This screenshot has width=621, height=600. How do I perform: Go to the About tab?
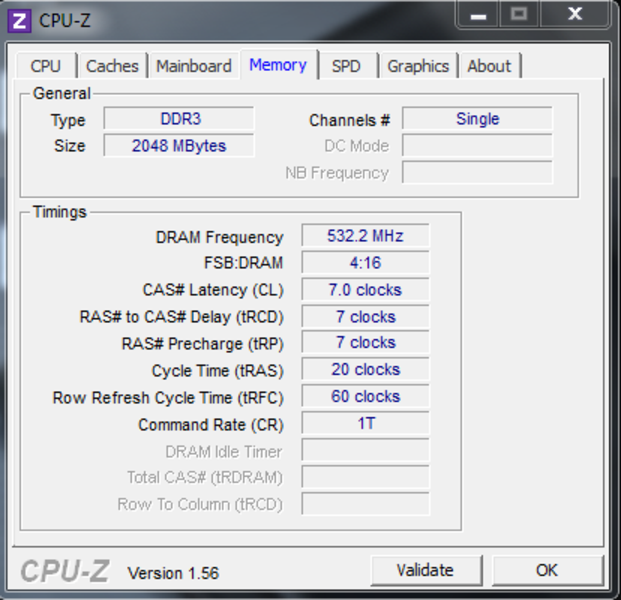[490, 66]
